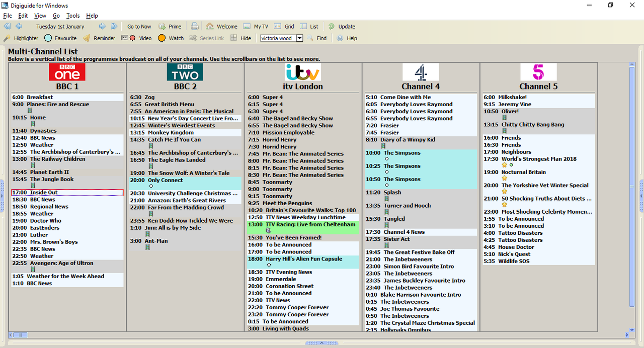Image resolution: width=644 pixels, height=348 pixels.
Task: Expand the victoria wood search dropdown
Action: 299,38
